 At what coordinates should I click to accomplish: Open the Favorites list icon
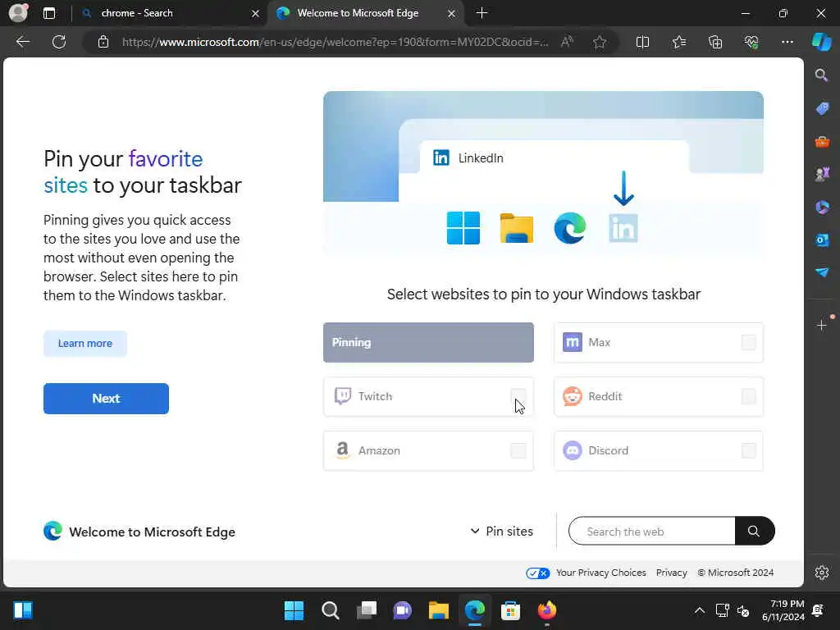[x=678, y=42]
